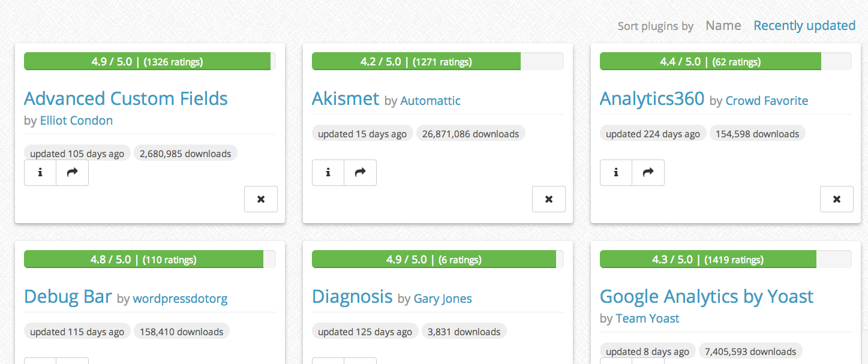This screenshot has width=868, height=364.
Task: Open the info icon for Analytics360
Action: coord(615,172)
